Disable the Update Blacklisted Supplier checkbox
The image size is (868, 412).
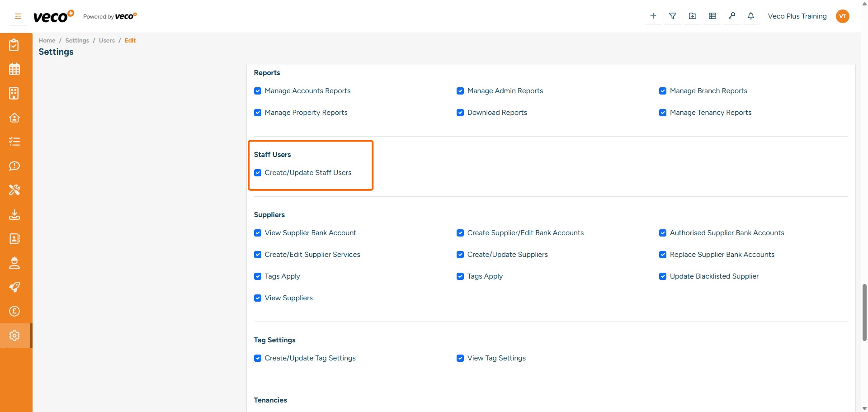663,276
